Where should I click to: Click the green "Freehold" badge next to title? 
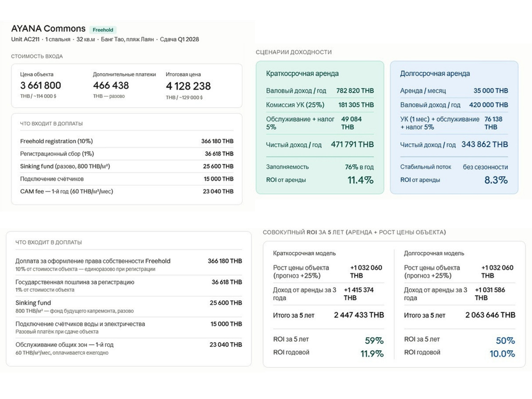(103, 30)
